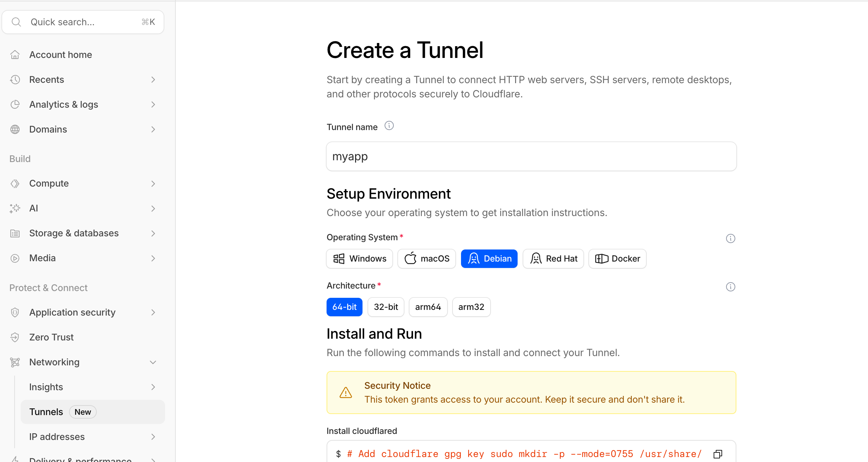Click the Account home house icon
This screenshot has width=868, height=462.
15,55
